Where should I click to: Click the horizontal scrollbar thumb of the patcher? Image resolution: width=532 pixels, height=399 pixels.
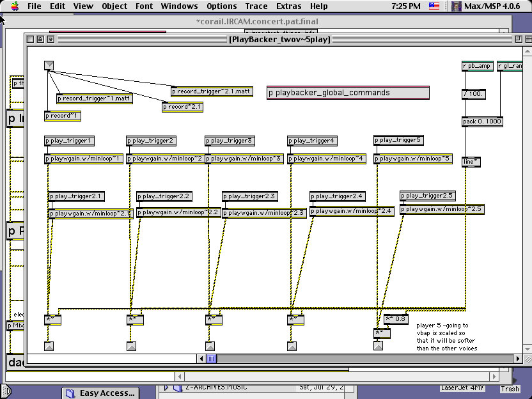point(211,359)
